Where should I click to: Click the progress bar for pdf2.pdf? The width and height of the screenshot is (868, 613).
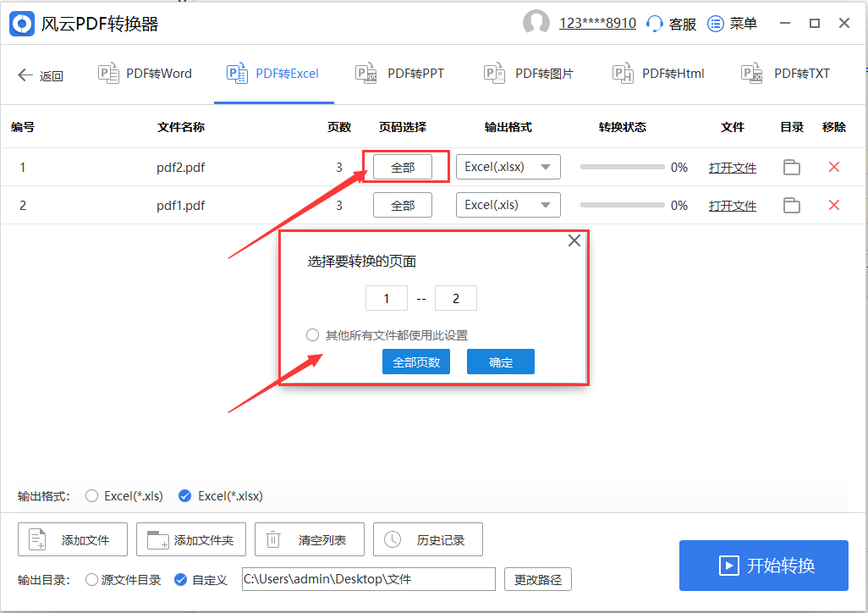tap(622, 167)
